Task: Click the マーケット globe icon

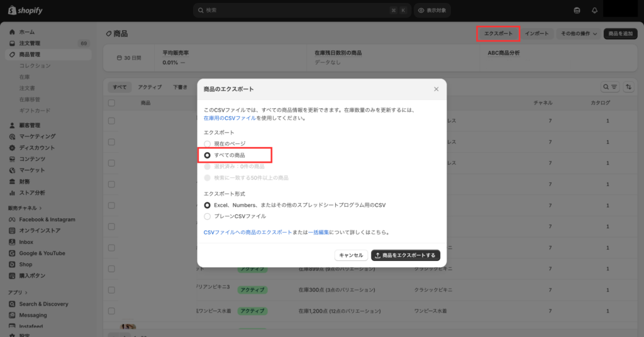Action: pyautogui.click(x=12, y=170)
